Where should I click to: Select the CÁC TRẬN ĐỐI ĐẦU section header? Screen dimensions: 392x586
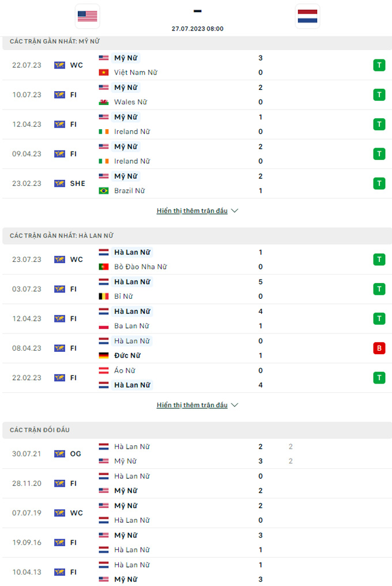pyautogui.click(x=40, y=430)
